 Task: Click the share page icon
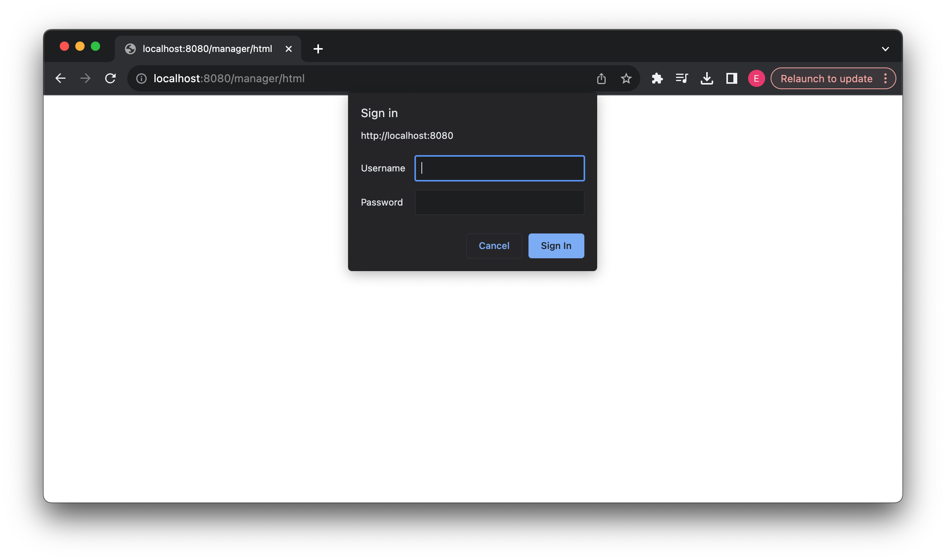click(601, 79)
